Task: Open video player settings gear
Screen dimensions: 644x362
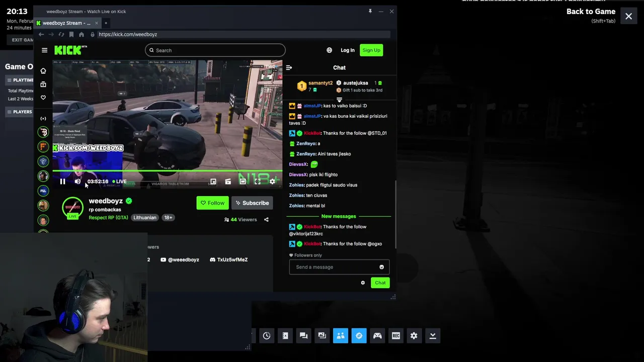Action: 272,182
